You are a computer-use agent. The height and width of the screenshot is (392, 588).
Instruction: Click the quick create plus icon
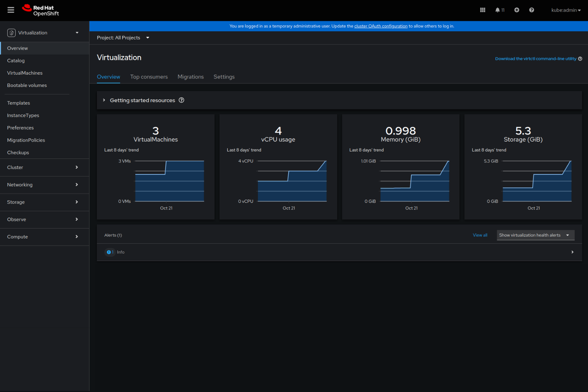[516, 10]
